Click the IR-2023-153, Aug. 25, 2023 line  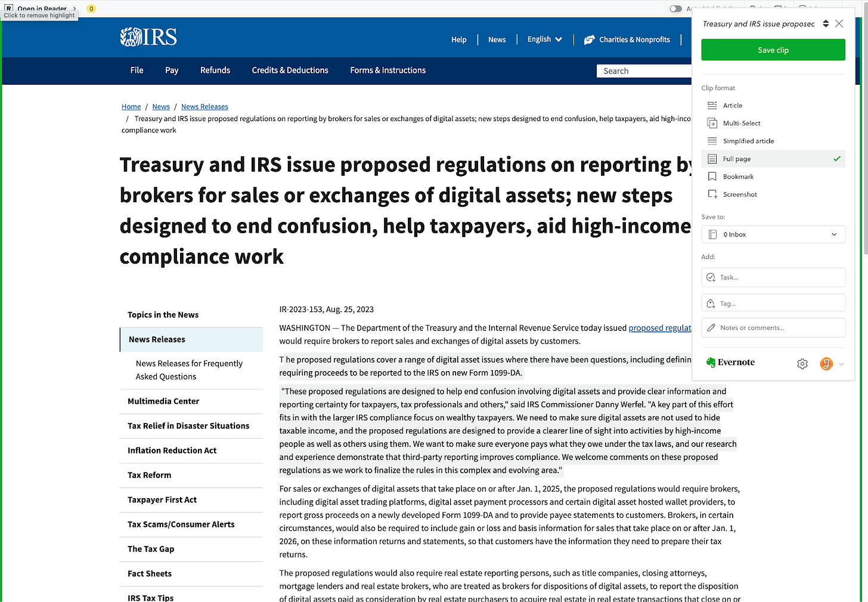point(327,310)
